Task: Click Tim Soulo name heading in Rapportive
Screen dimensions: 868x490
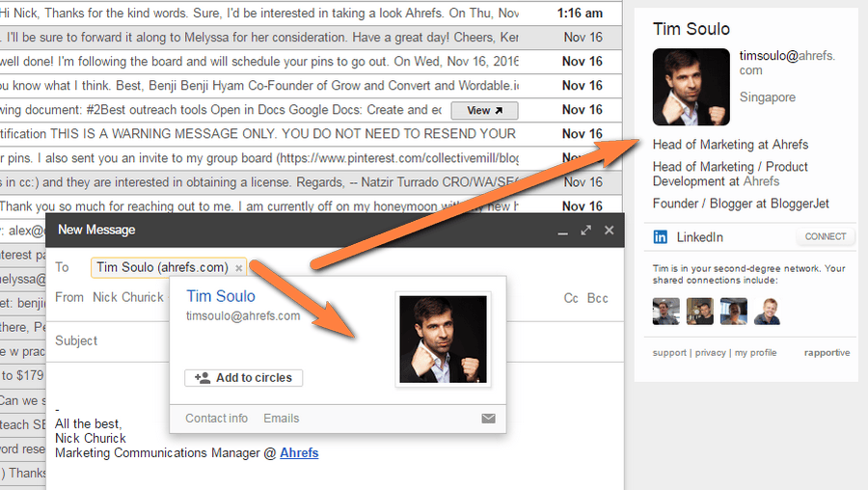Action: (x=692, y=29)
